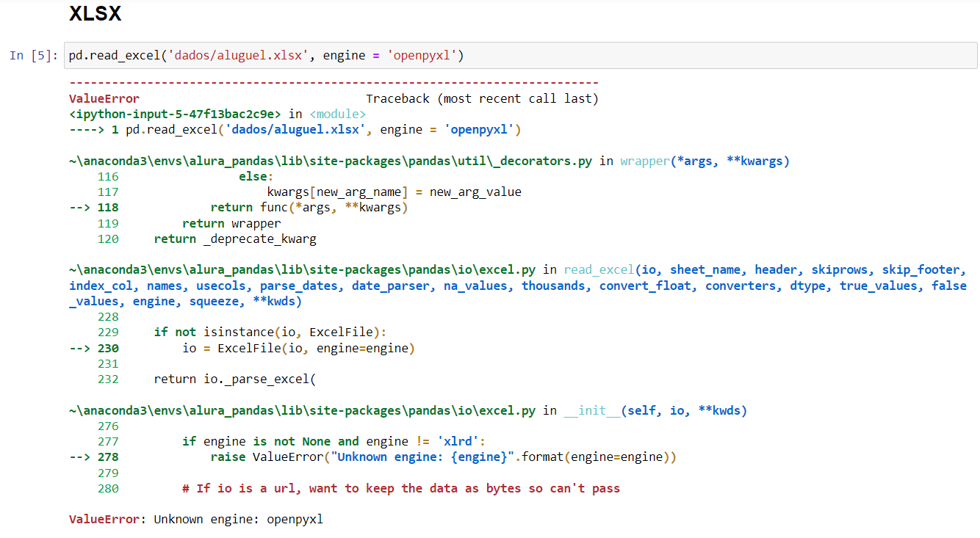This screenshot has height=538, width=980.
Task: Click line 119 return wrapper
Action: click(231, 224)
